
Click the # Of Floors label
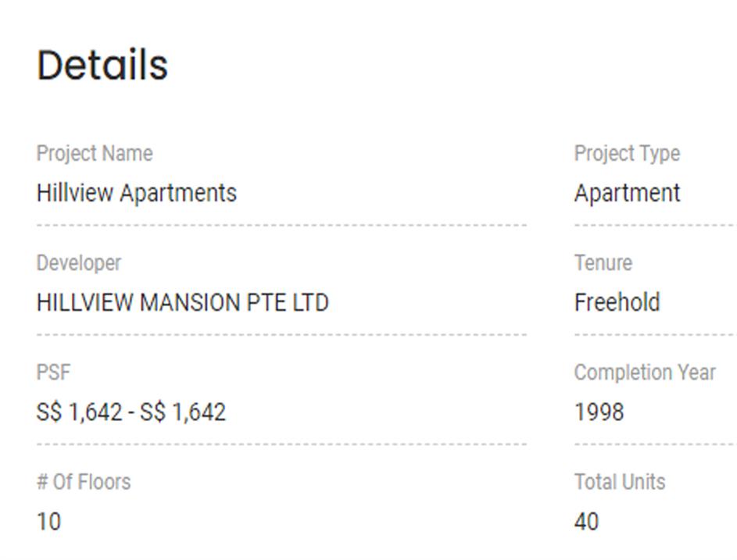click(84, 481)
